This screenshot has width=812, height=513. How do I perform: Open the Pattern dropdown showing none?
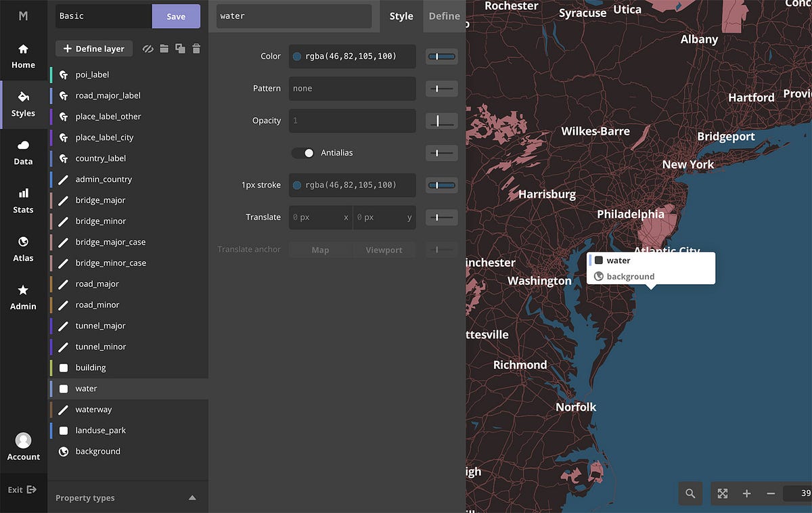tap(352, 89)
